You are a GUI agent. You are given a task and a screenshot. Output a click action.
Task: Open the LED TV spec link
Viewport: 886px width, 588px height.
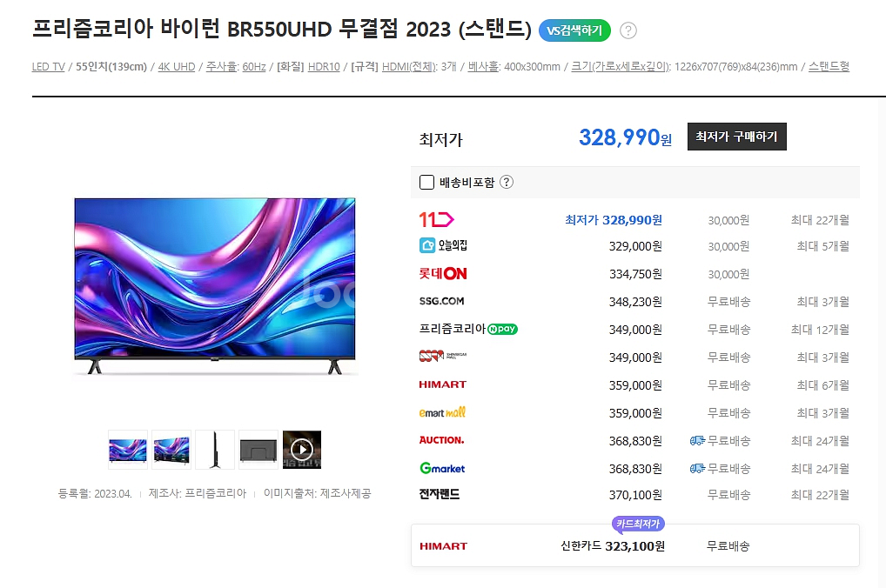coord(48,67)
